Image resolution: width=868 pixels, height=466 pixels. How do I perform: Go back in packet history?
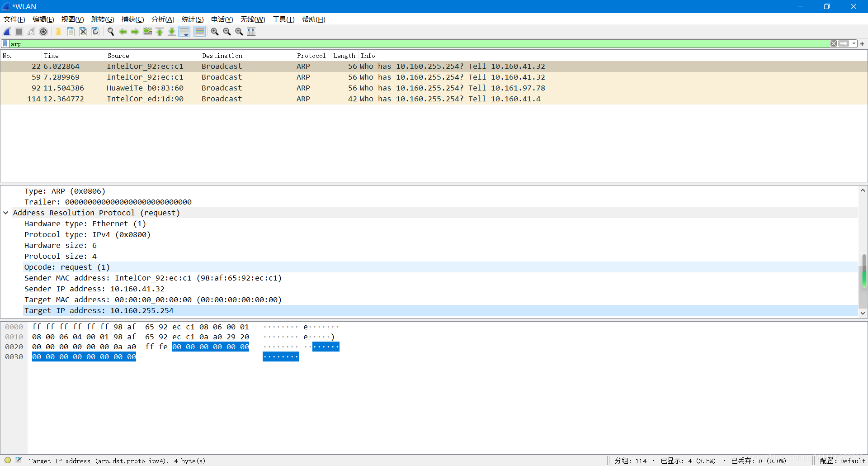123,32
